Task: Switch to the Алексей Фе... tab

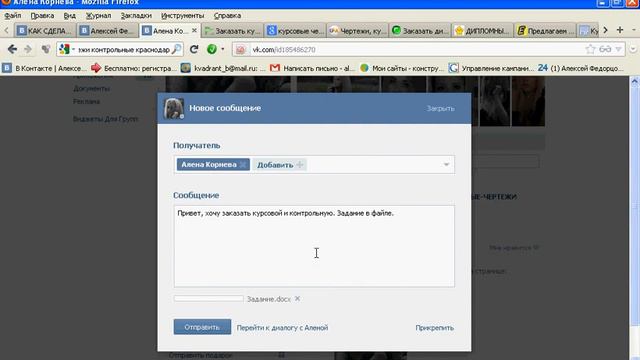Action: tap(107, 31)
